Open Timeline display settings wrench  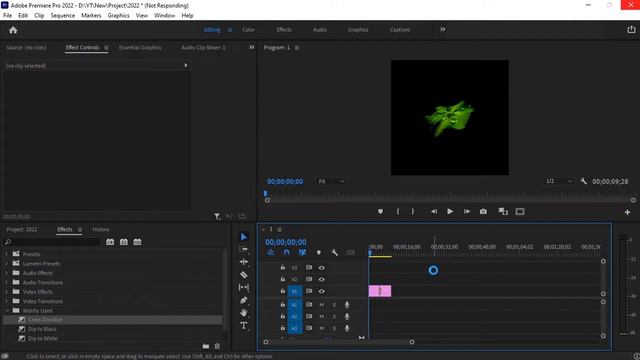(x=334, y=253)
